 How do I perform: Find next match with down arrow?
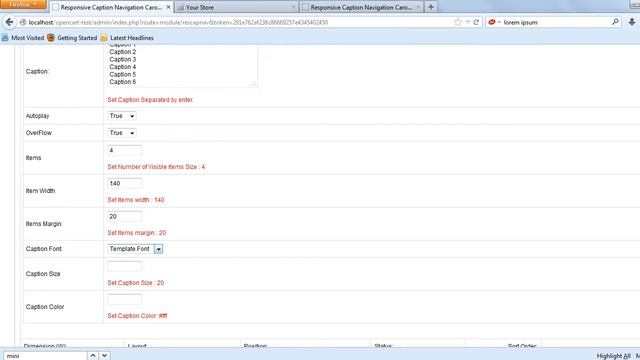point(104,356)
